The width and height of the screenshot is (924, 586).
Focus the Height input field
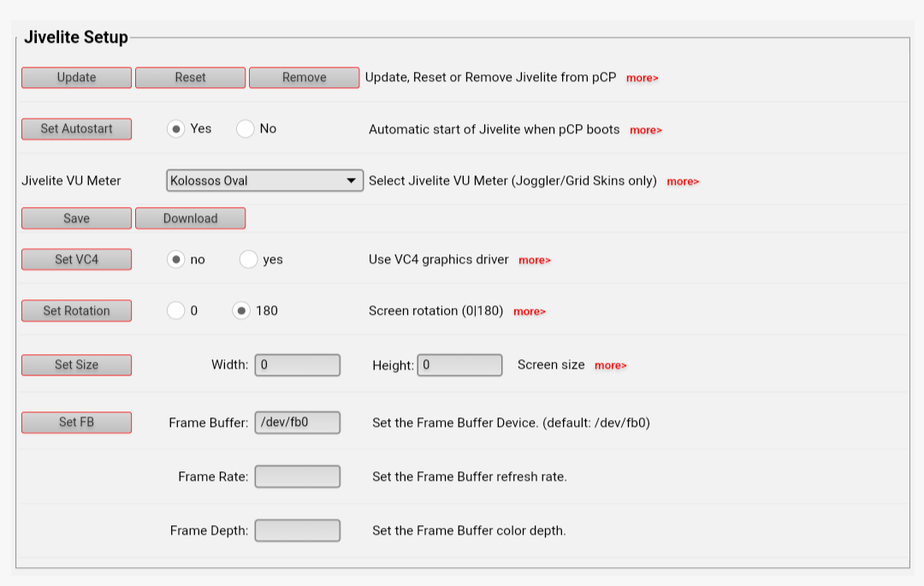[x=459, y=365]
